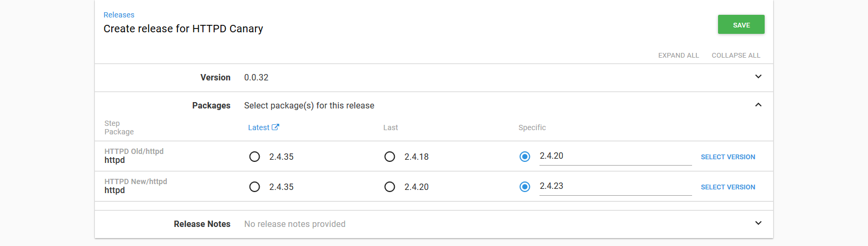
Task: Click the external link icon beside Latest
Action: (276, 127)
